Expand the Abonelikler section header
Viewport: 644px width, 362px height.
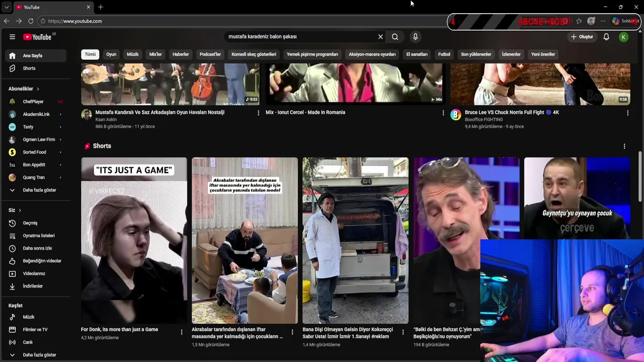point(24,89)
